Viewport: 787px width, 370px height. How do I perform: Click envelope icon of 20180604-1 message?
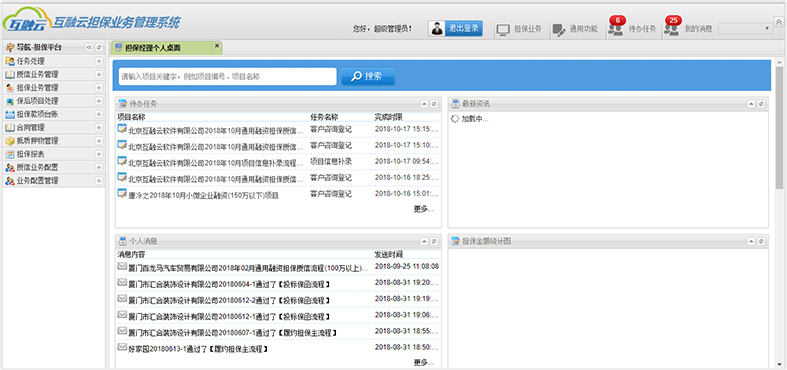click(121, 283)
